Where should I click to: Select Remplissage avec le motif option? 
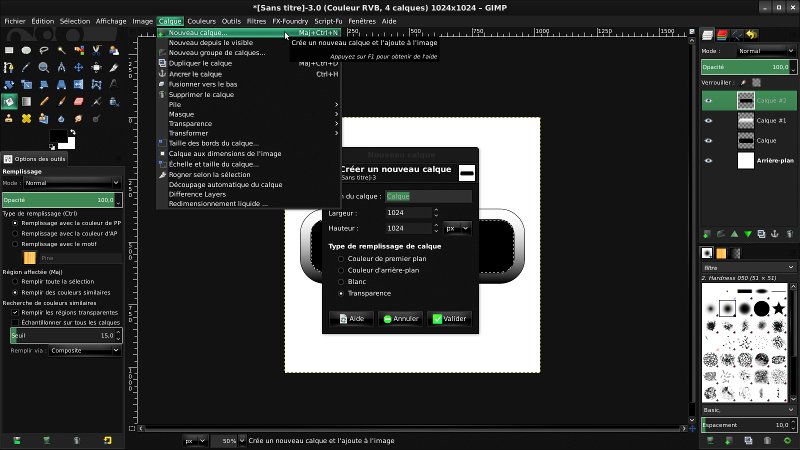[15, 244]
